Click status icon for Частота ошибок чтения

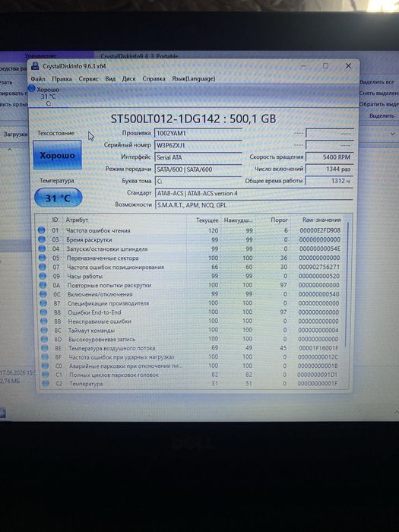click(41, 230)
